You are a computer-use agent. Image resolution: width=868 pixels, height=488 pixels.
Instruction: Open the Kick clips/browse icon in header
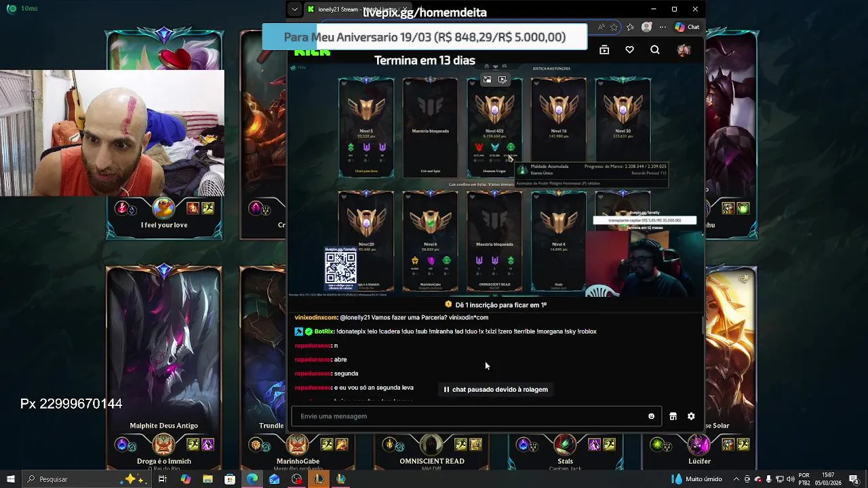point(604,49)
